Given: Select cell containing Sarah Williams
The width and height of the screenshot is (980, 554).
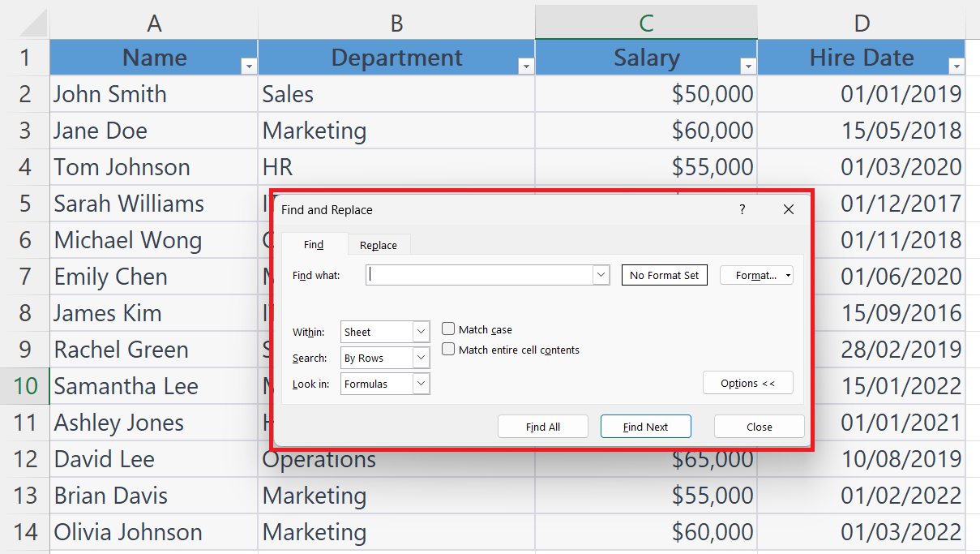Looking at the screenshot, I should coord(154,204).
